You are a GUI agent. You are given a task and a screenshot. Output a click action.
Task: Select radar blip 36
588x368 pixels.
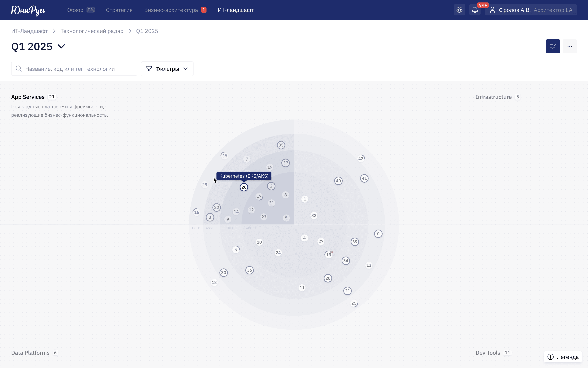tap(249, 270)
